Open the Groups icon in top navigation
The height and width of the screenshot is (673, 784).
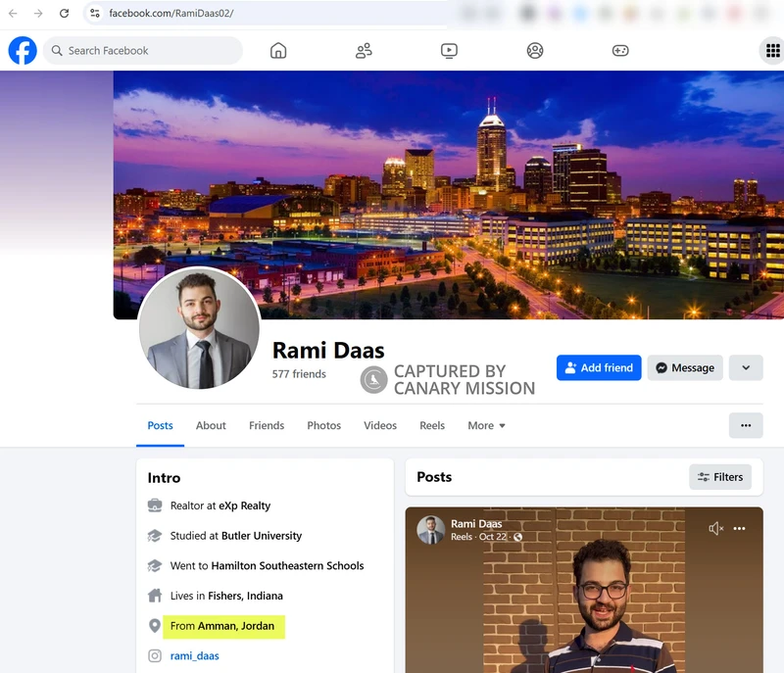coord(534,50)
